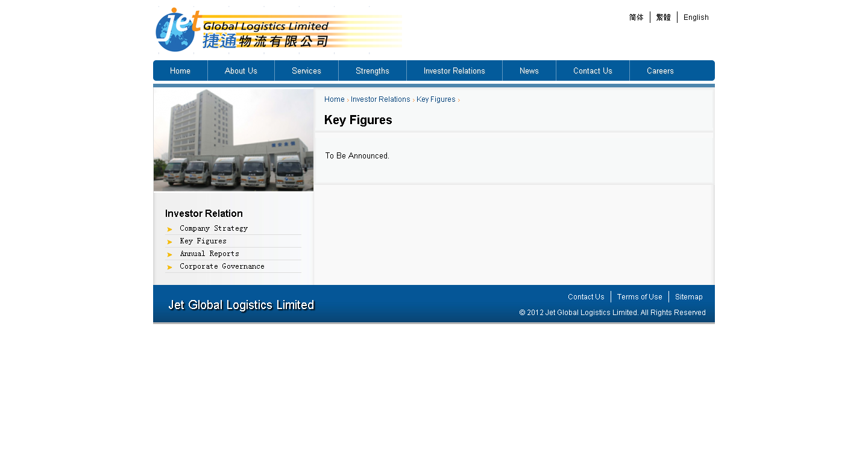Click the arrow icon beside Annual Reports
The width and height of the screenshot is (868, 450).
coord(170,254)
